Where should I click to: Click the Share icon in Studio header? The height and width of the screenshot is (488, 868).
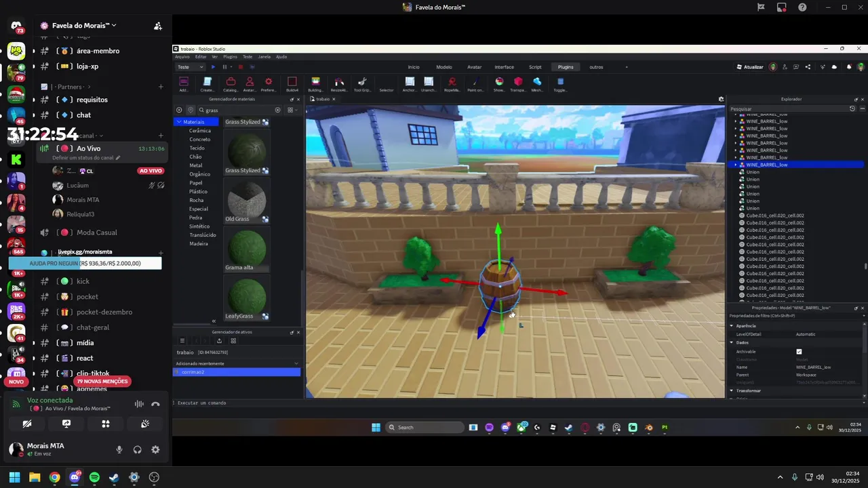point(808,67)
